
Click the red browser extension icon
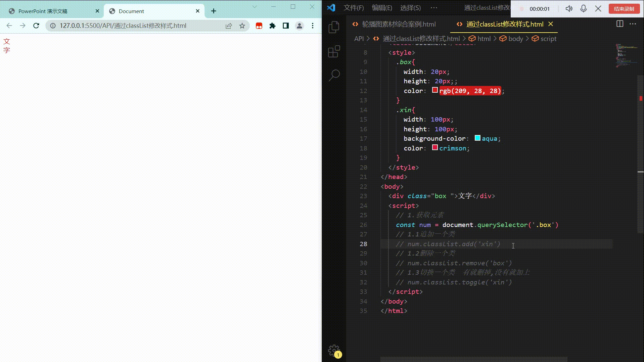pyautogui.click(x=259, y=26)
